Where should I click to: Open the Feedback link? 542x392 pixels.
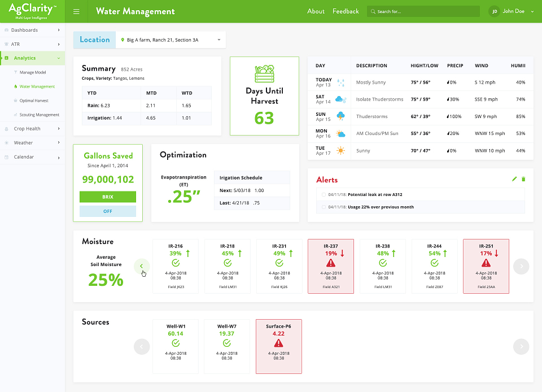point(346,11)
